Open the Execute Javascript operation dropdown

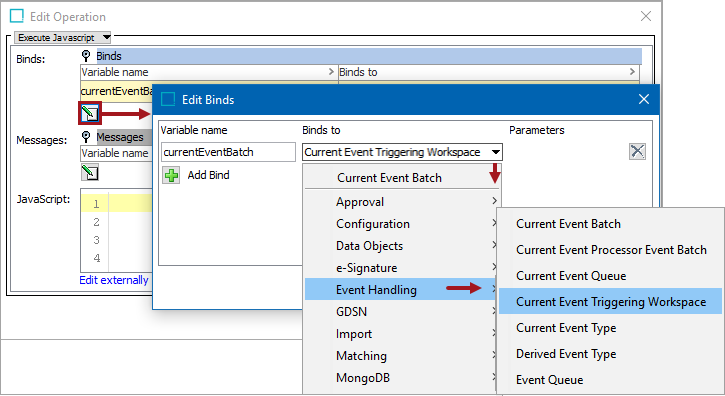[63, 37]
